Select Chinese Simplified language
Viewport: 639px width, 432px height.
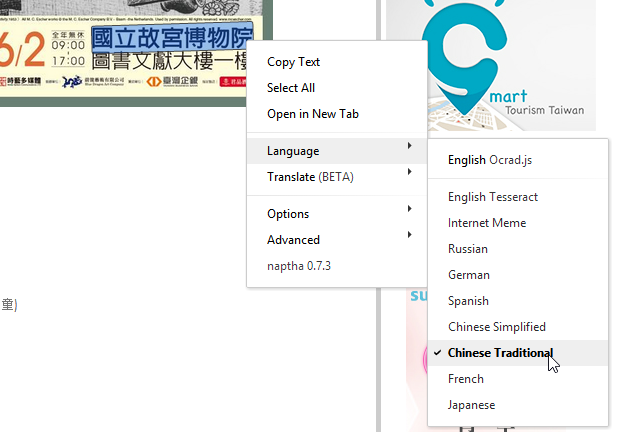coord(518,327)
